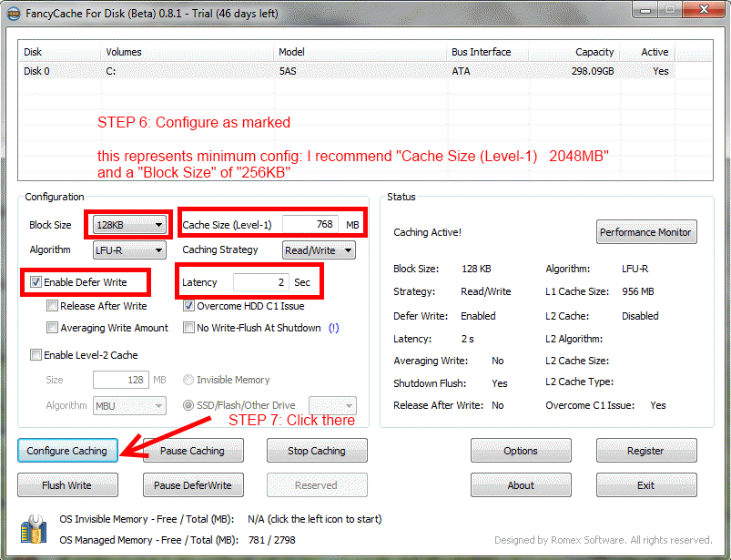The height and width of the screenshot is (560, 731).
Task: Uncheck Overcome HDD C1 Issue
Action: (188, 306)
